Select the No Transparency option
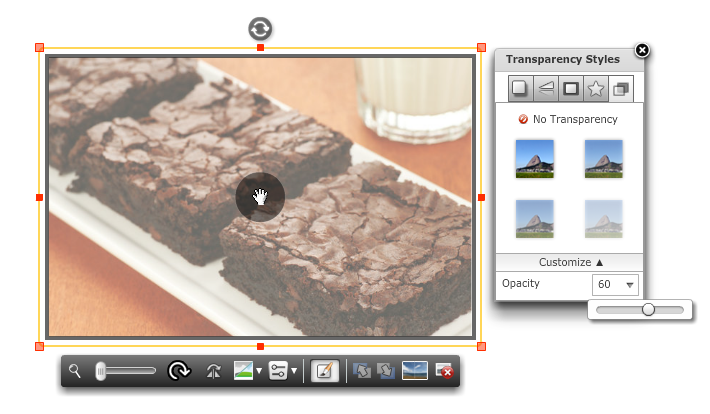 568,119
